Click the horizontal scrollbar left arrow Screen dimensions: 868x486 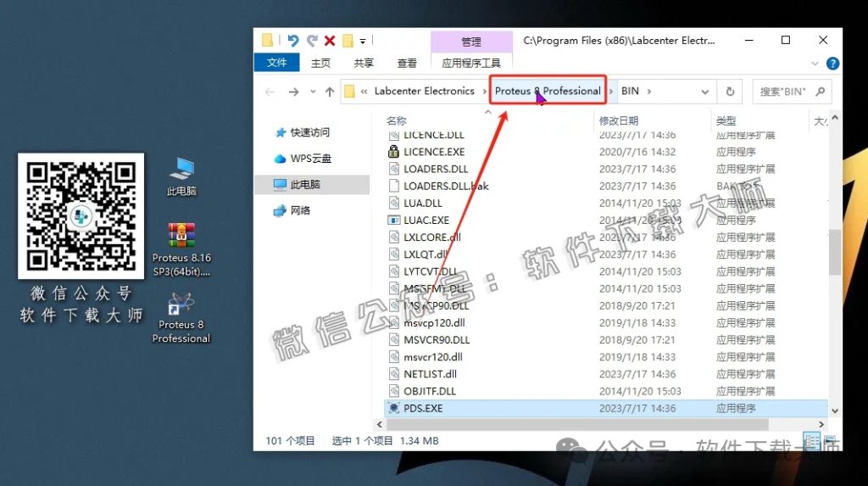379,424
